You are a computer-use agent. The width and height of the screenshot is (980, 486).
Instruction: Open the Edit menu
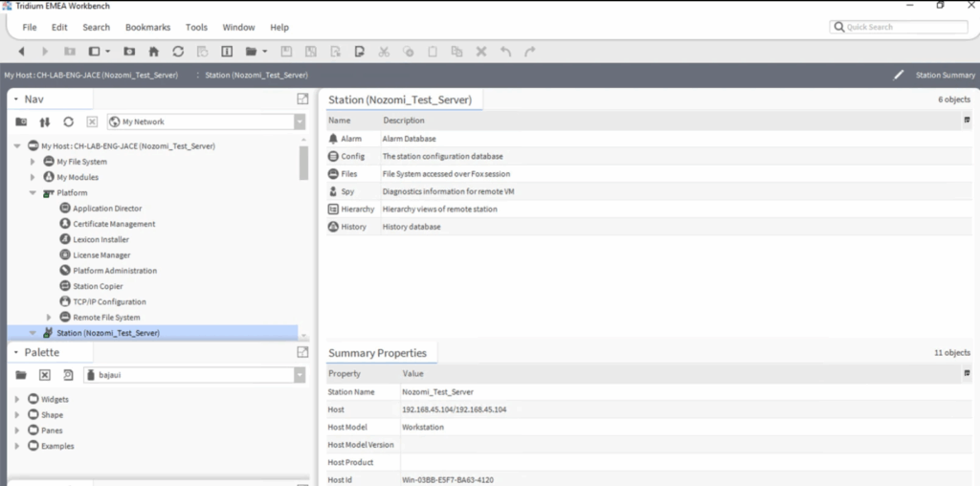(59, 28)
